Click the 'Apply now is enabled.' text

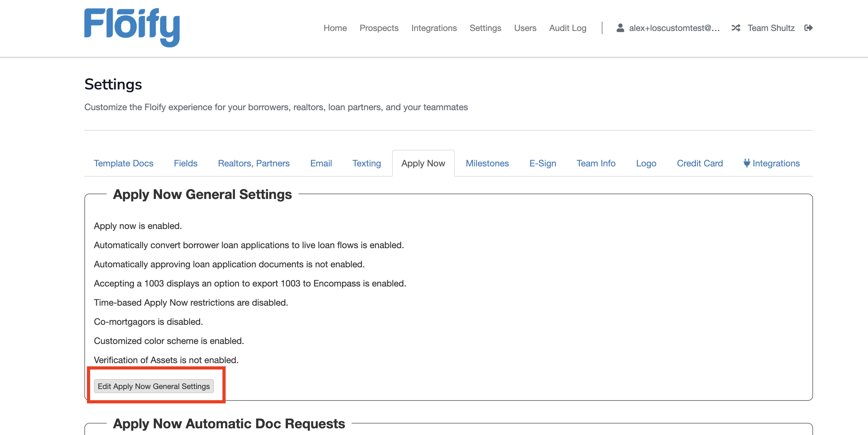[x=138, y=226]
